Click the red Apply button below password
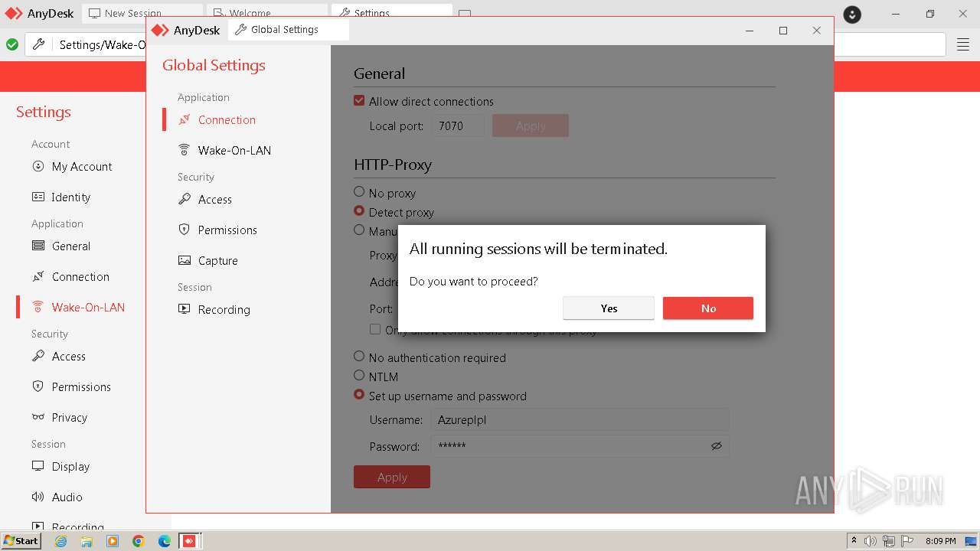This screenshot has width=980, height=551. click(x=392, y=477)
